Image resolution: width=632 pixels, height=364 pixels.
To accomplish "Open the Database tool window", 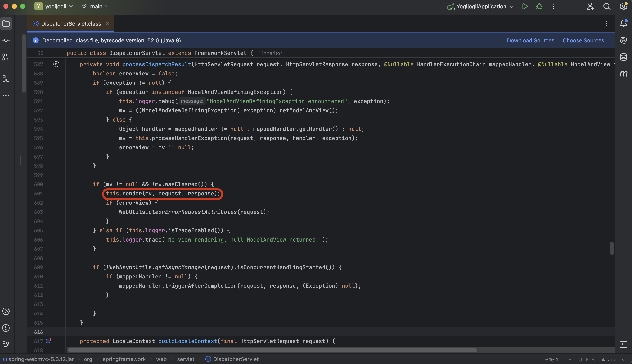I will coord(623,57).
